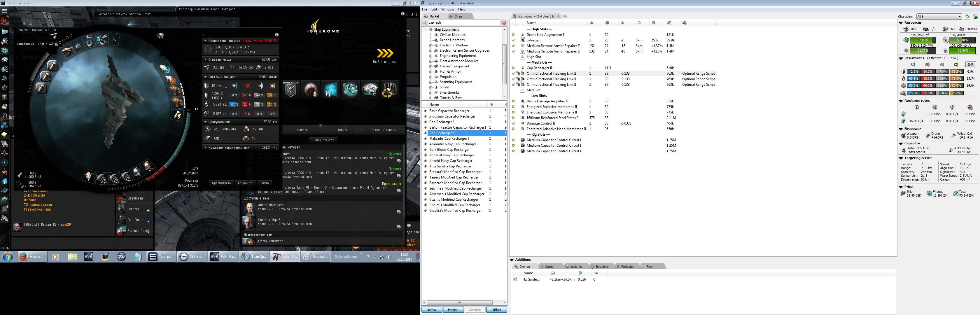Click the 1600mm Reinforced Steel Plates II icon
The image size is (980, 315).
[523, 118]
